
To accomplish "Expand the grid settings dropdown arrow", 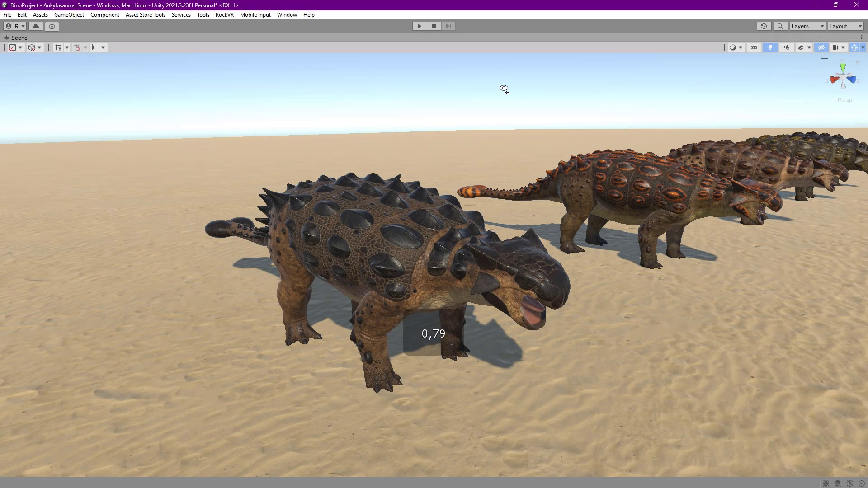I will 67,47.
